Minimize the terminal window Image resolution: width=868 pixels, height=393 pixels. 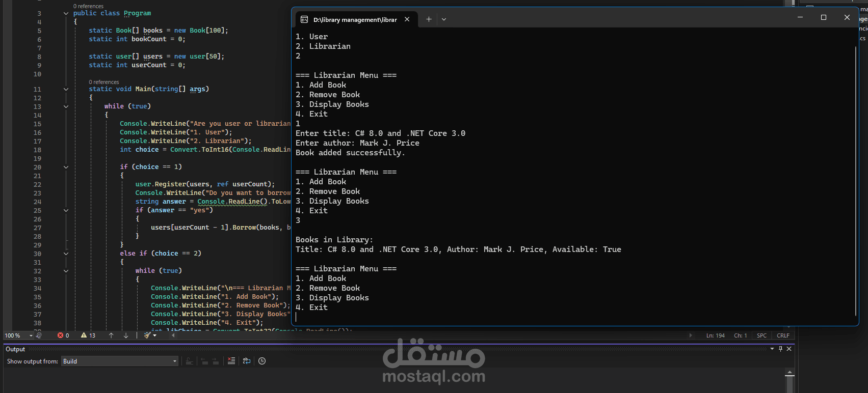coord(800,17)
